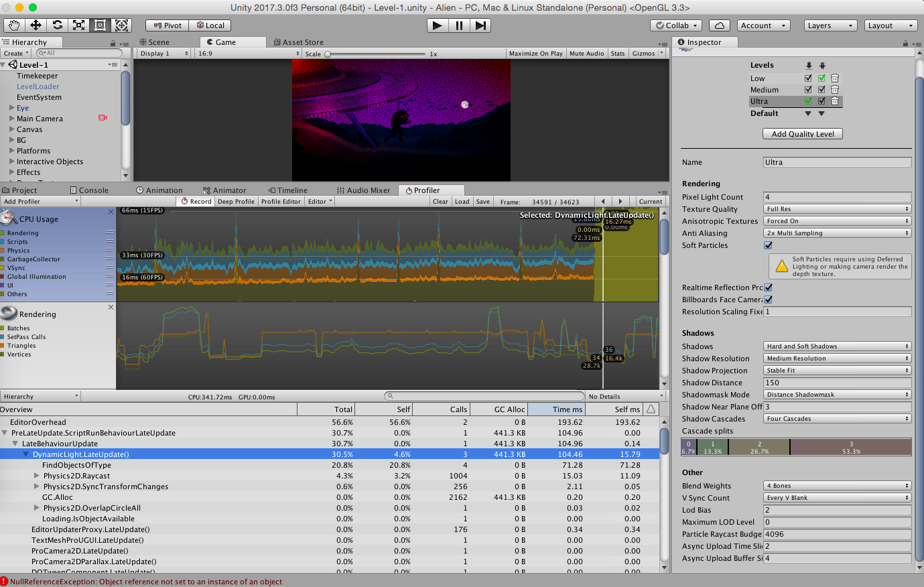The width and height of the screenshot is (924, 587).
Task: Select the Rect Transform tool
Action: tap(100, 25)
